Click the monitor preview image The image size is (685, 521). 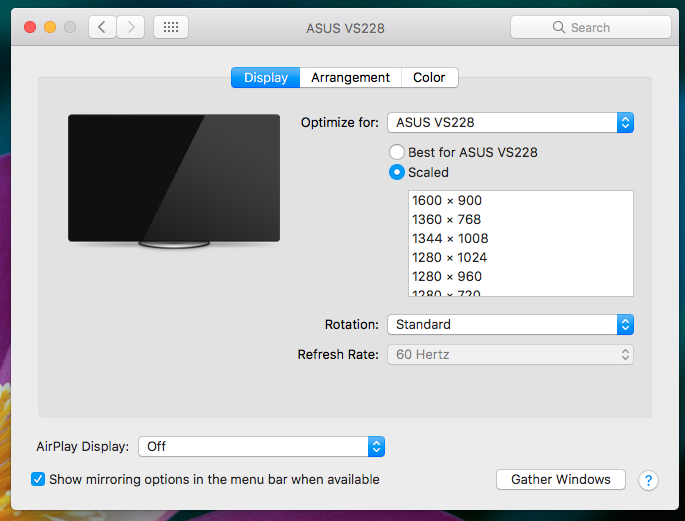[174, 181]
